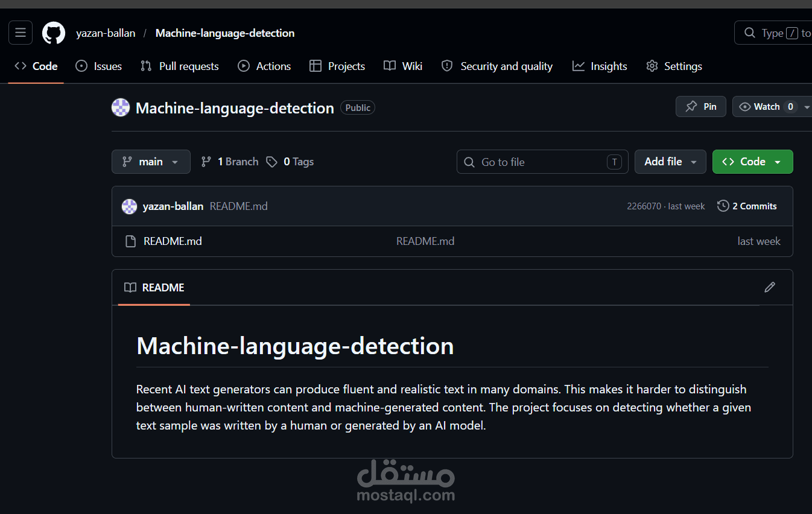
Task: Open the Issues tab
Action: [99, 66]
